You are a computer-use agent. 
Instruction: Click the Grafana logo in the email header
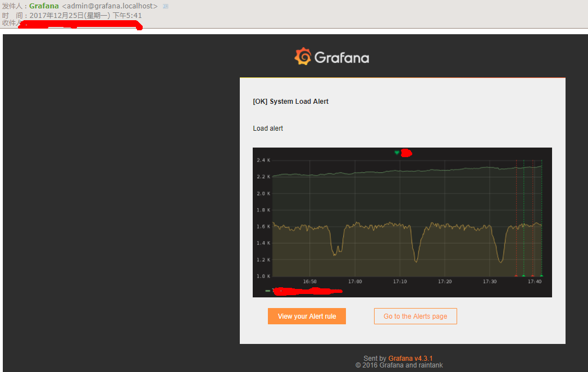(x=332, y=57)
